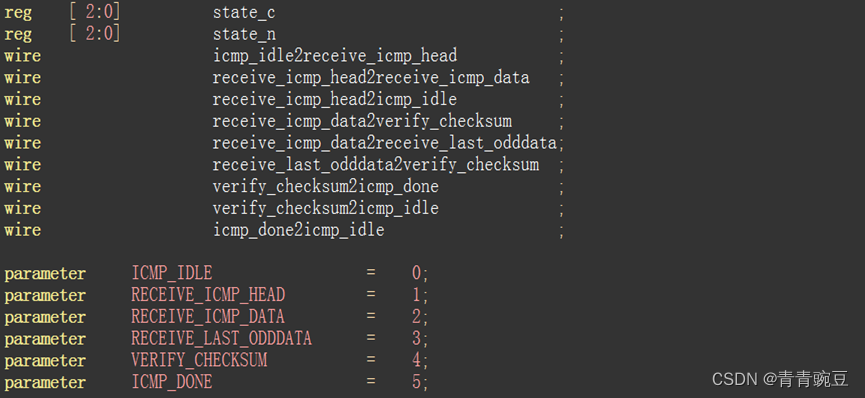Click the VERIFY_CHECKSUM parameter name
865x398 pixels.
click(x=199, y=360)
